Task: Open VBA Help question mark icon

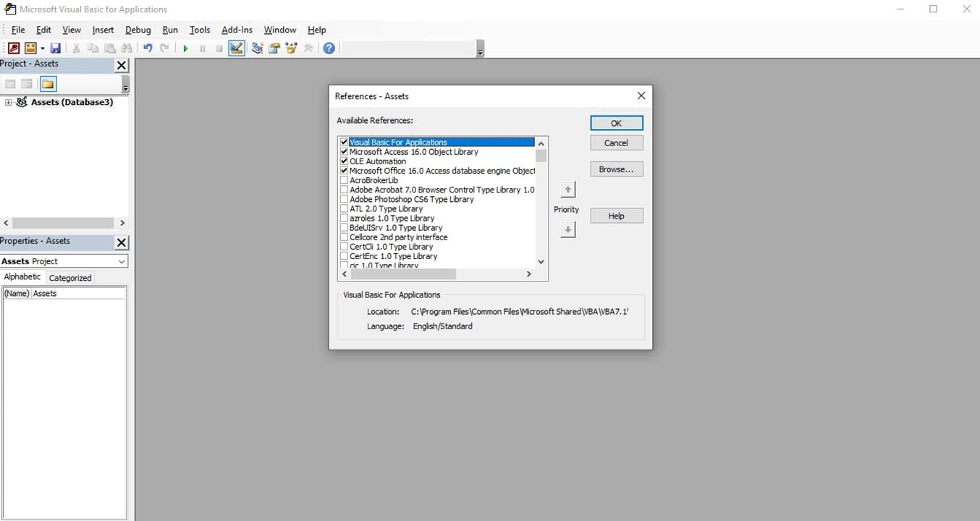Action: (x=329, y=48)
